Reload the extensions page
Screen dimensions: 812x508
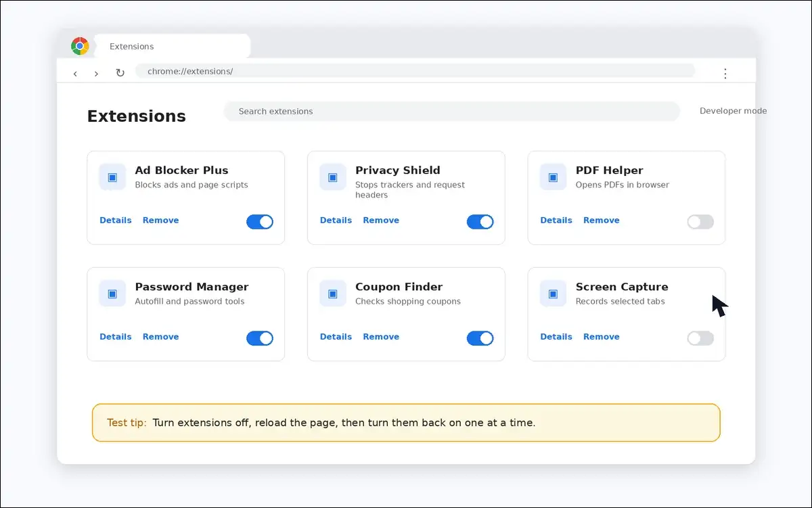[120, 72]
